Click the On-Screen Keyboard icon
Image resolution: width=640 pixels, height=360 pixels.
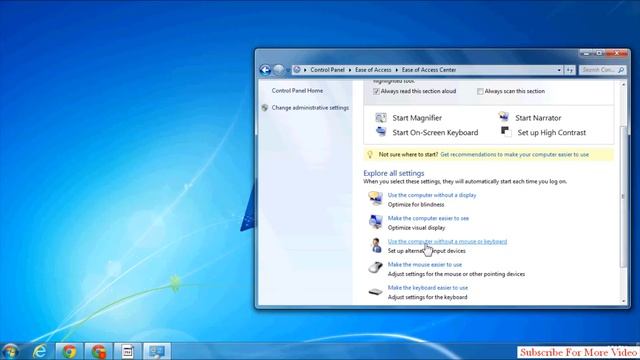click(x=381, y=132)
